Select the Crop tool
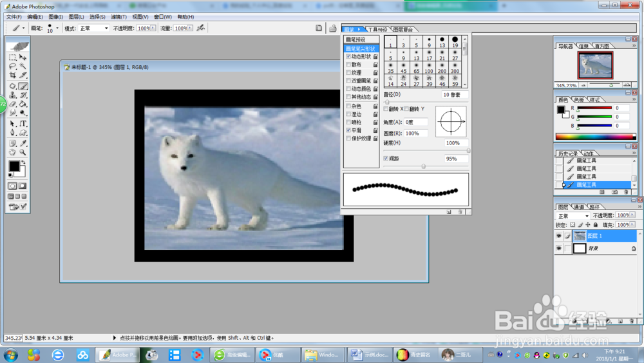This screenshot has width=644, height=363. coord(12,75)
